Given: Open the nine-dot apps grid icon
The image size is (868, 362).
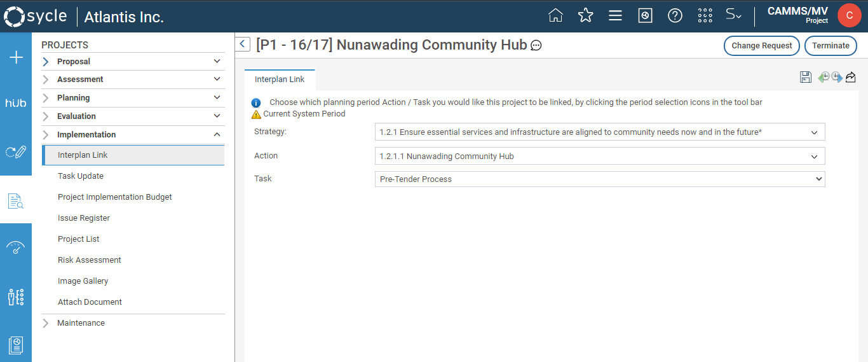Looking at the screenshot, I should pos(705,16).
